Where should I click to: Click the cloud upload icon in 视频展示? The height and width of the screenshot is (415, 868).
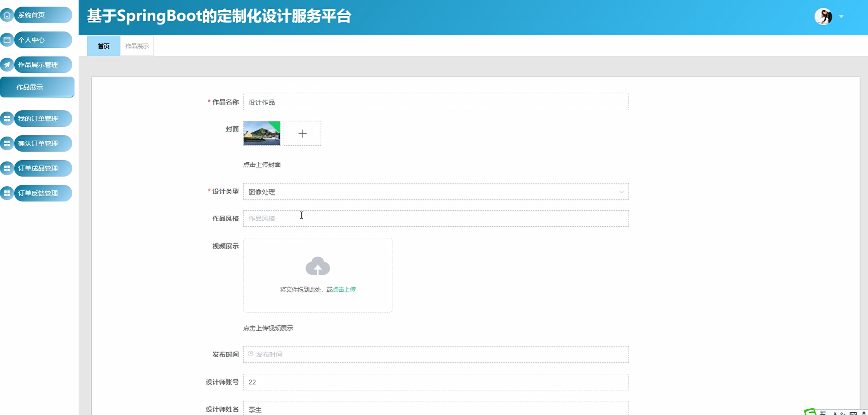[x=318, y=266]
